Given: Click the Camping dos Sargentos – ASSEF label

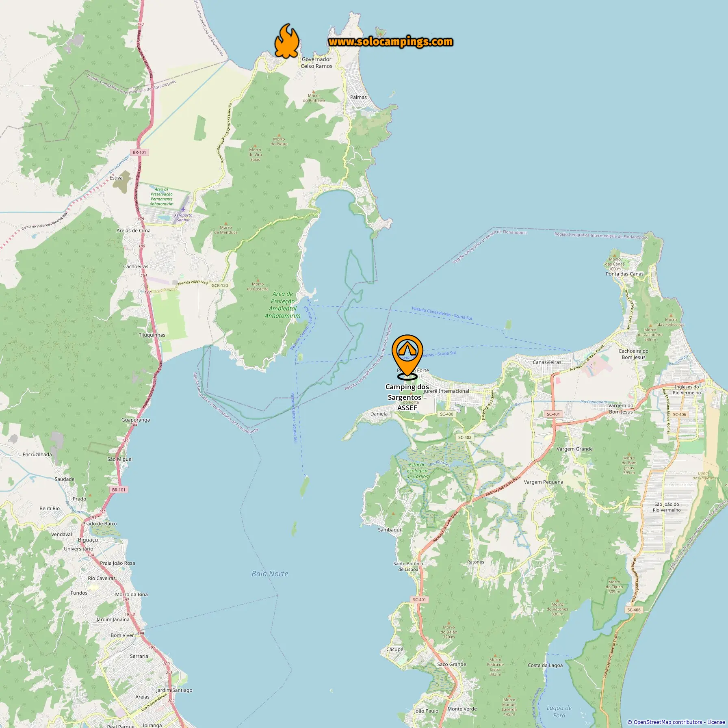Looking at the screenshot, I should pyautogui.click(x=407, y=397).
